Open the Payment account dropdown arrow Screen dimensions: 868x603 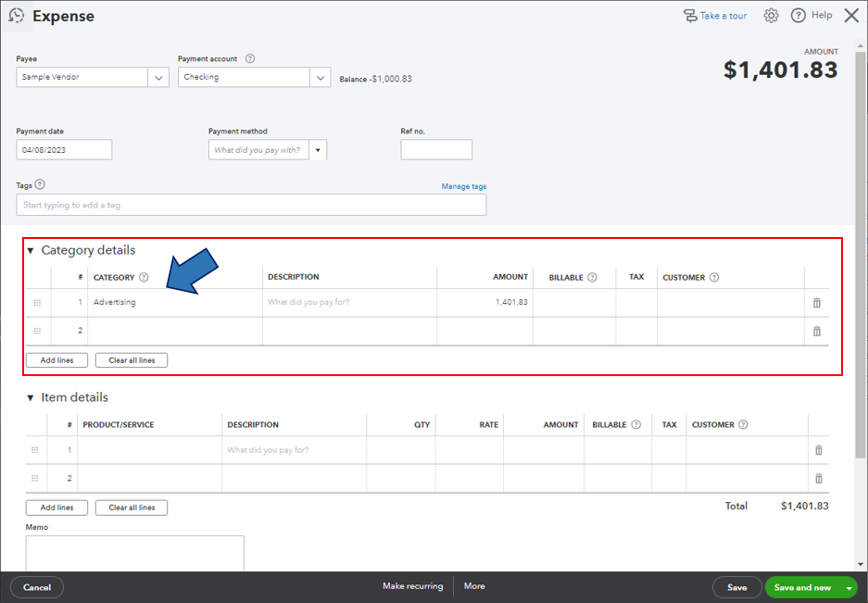[x=320, y=78]
